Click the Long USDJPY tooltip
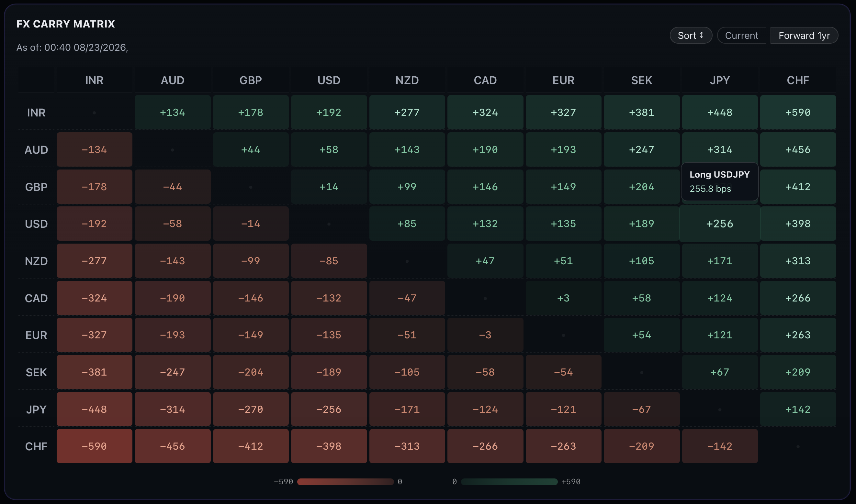This screenshot has height=504, width=856. click(x=720, y=182)
